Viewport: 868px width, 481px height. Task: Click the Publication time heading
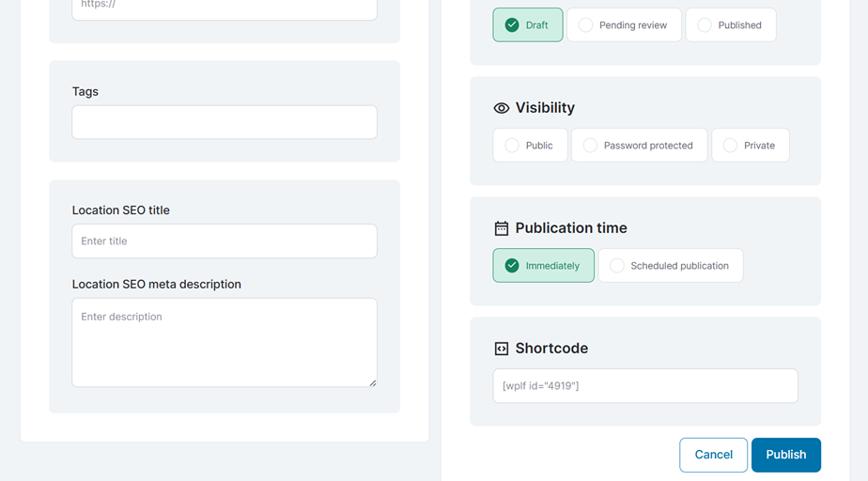point(571,228)
